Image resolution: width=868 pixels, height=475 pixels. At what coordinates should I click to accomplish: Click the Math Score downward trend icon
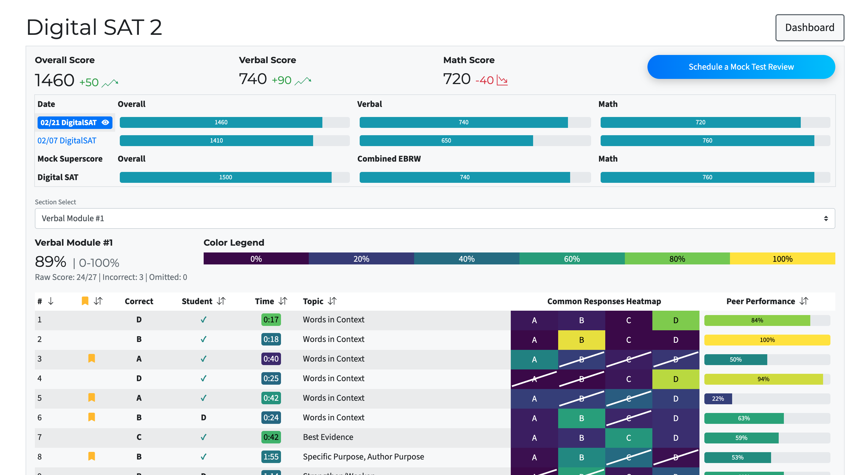(x=502, y=81)
